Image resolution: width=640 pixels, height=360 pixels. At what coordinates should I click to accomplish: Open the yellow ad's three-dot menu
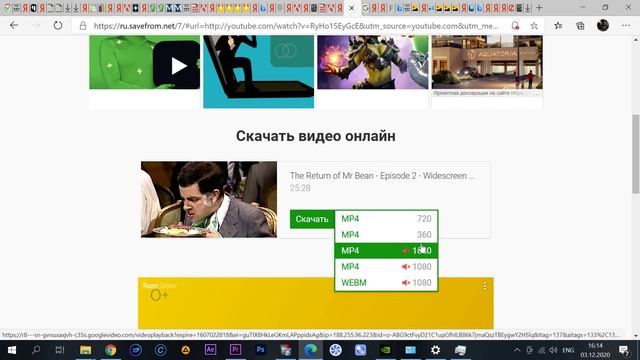[x=484, y=286]
